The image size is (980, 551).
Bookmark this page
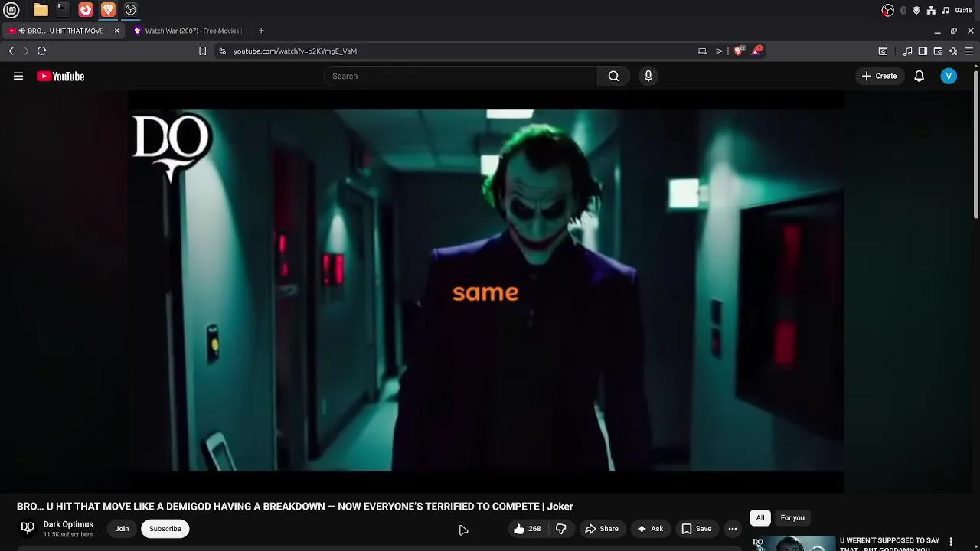click(x=202, y=51)
